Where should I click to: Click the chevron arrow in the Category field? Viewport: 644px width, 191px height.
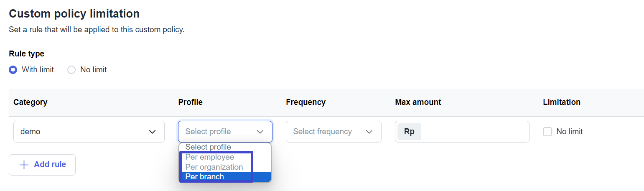coord(153,132)
